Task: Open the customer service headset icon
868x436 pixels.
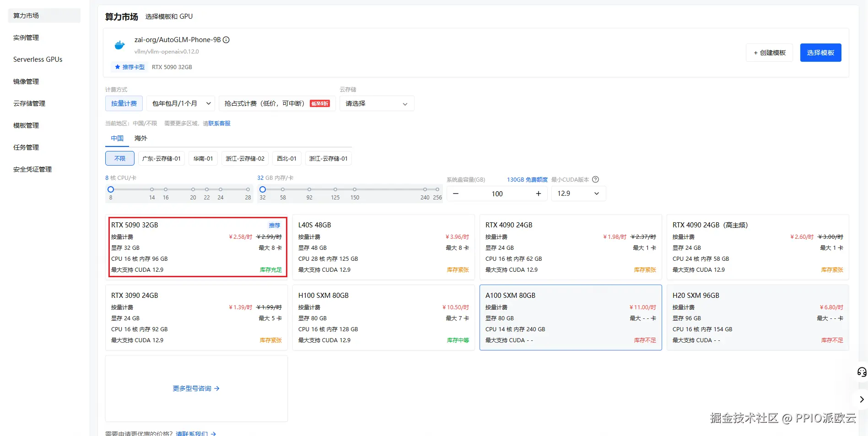Action: pos(862,372)
